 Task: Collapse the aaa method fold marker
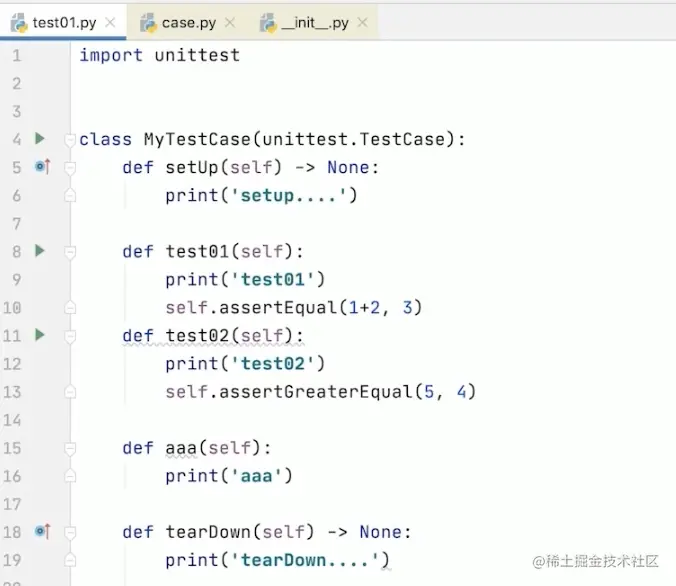(70, 448)
